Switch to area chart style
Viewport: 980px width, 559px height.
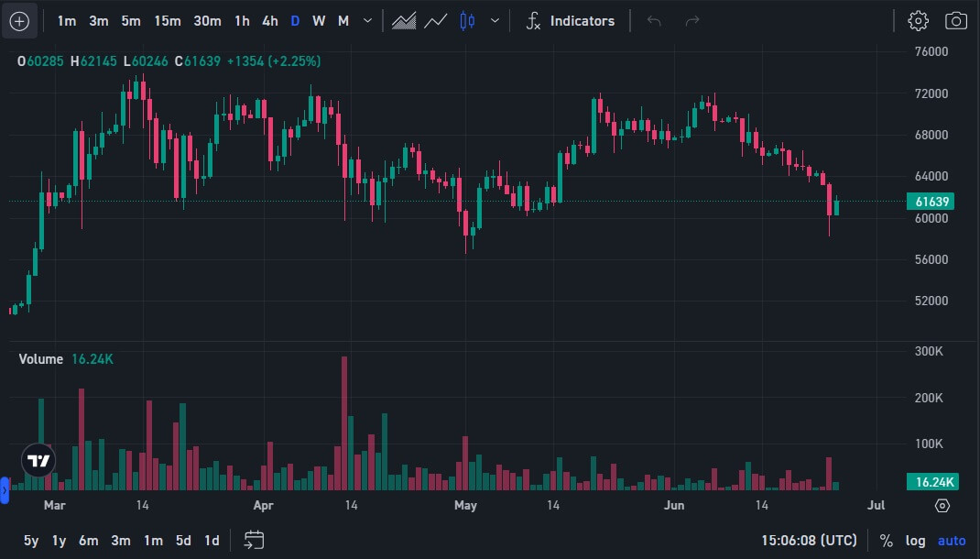click(404, 21)
